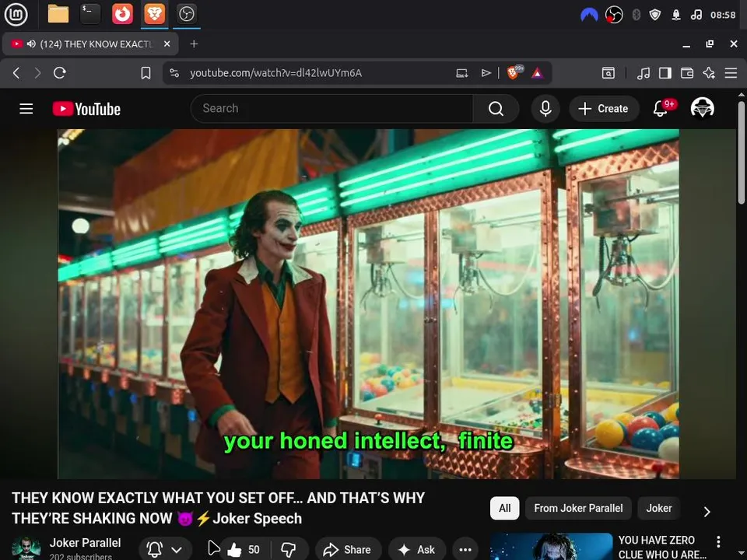
Task: Open Brave main menu
Action: click(x=731, y=73)
